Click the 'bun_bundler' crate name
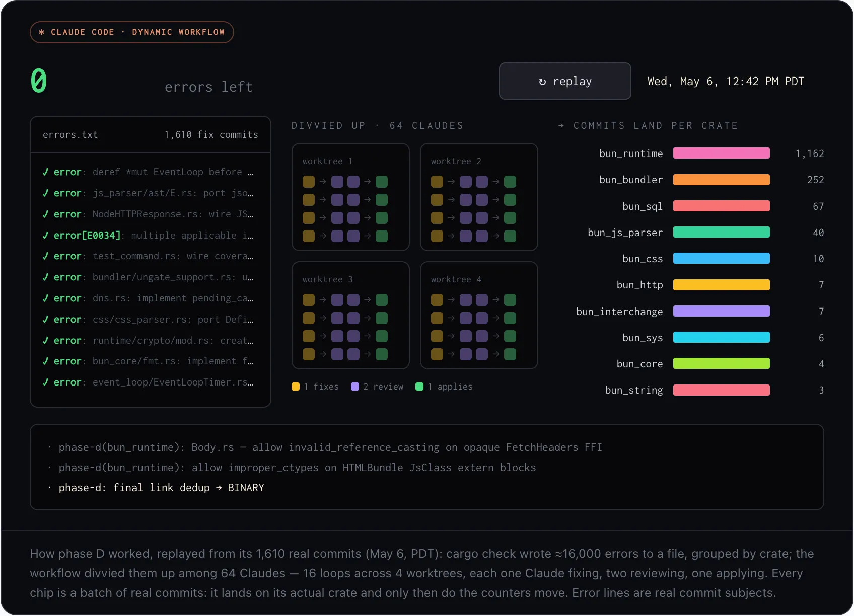Viewport: 854px width, 616px height. pos(631,180)
